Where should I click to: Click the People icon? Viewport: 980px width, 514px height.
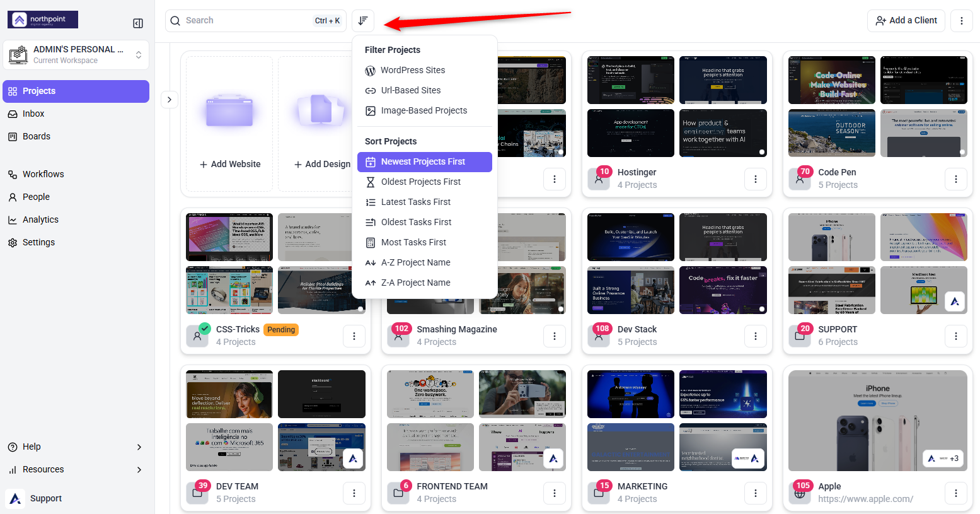(x=13, y=197)
